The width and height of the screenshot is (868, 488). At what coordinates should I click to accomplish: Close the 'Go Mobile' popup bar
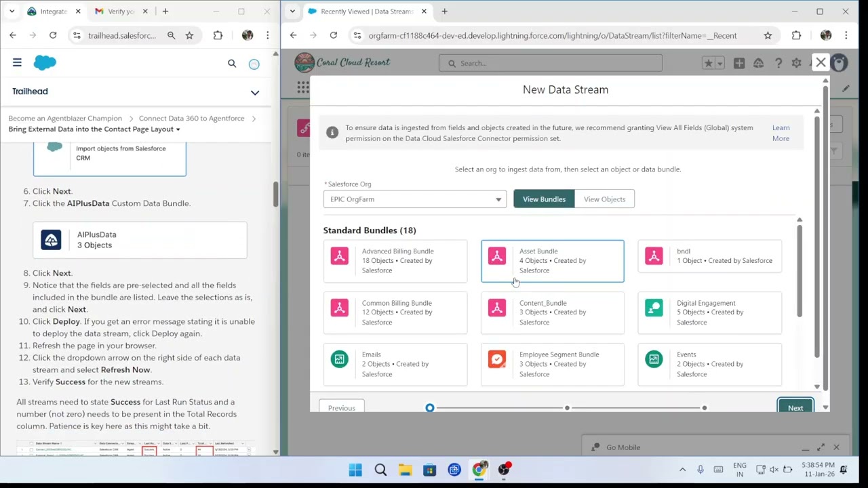tap(836, 447)
